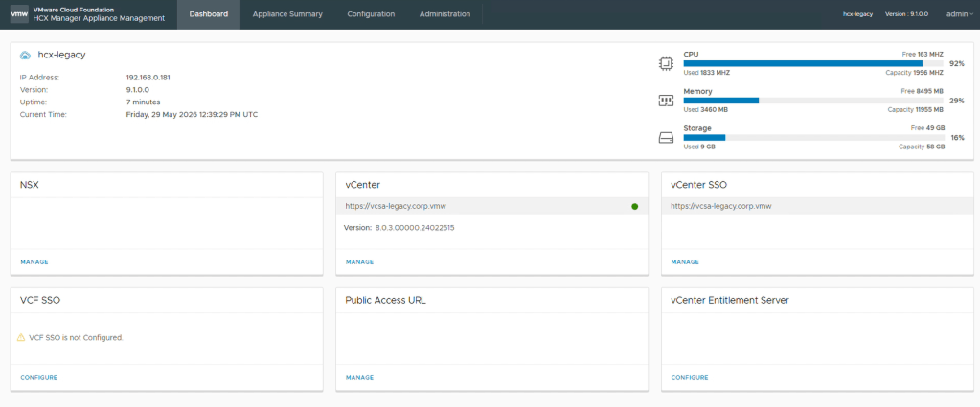Screen dimensions: 980x407
Task: Click the NSX card title
Action: pyautogui.click(x=30, y=185)
